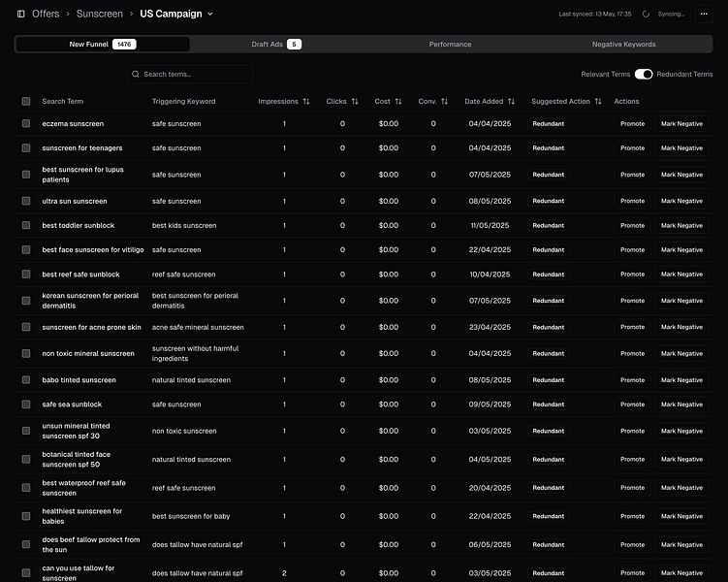Viewport: 728px width, 582px height.
Task: Mark best reef safe sunblock negative
Action: point(681,275)
